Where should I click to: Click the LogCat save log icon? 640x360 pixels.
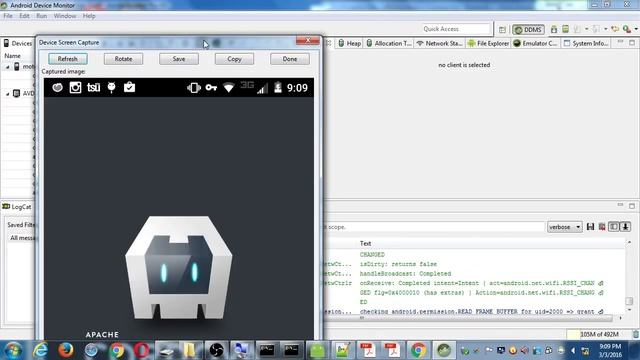pos(590,227)
